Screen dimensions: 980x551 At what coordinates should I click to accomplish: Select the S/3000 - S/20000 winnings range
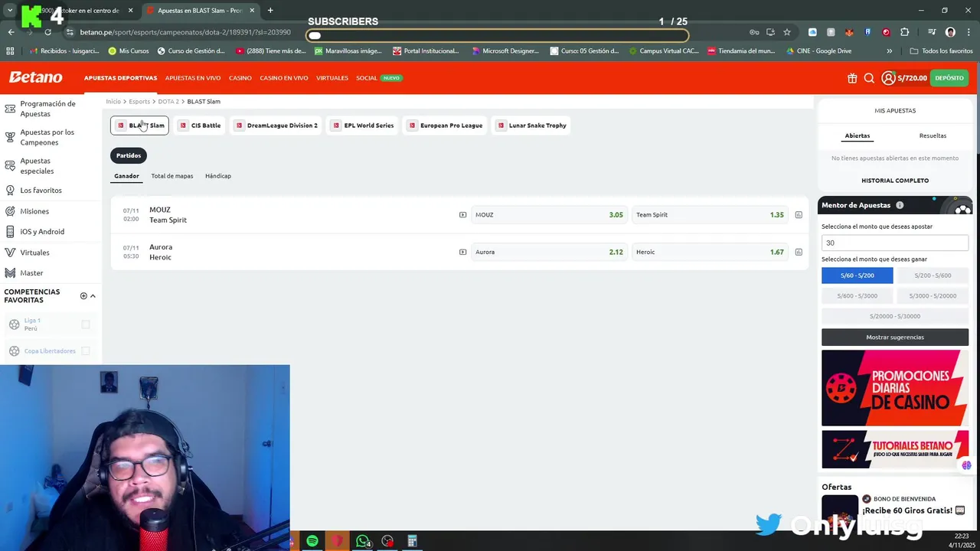point(933,295)
